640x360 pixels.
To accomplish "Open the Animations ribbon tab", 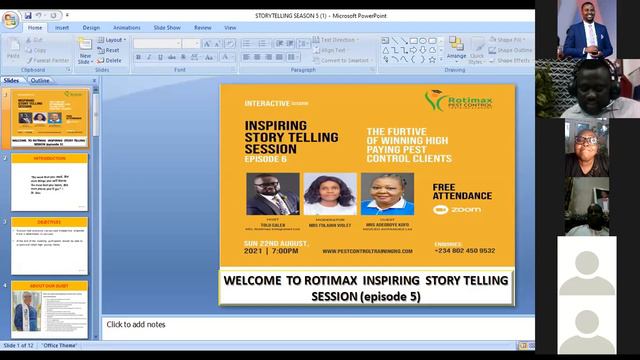I will (x=127, y=28).
